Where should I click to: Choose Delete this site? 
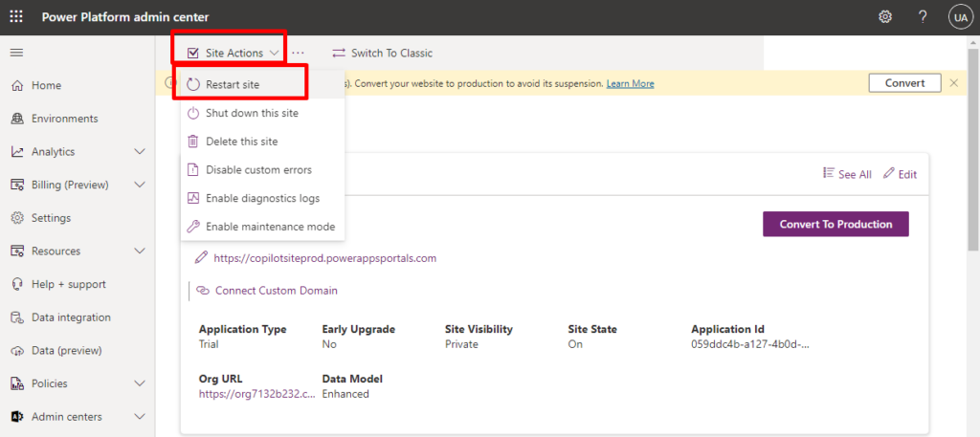point(262,142)
